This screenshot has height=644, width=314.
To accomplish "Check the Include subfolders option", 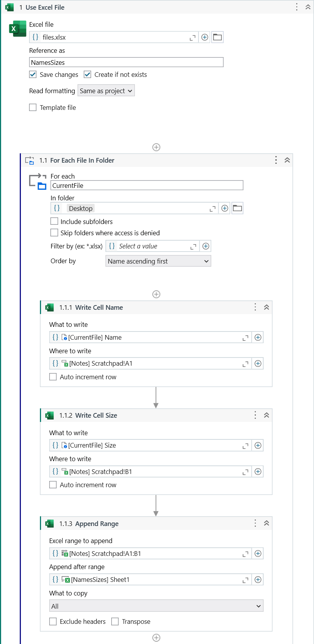I will (x=55, y=221).
